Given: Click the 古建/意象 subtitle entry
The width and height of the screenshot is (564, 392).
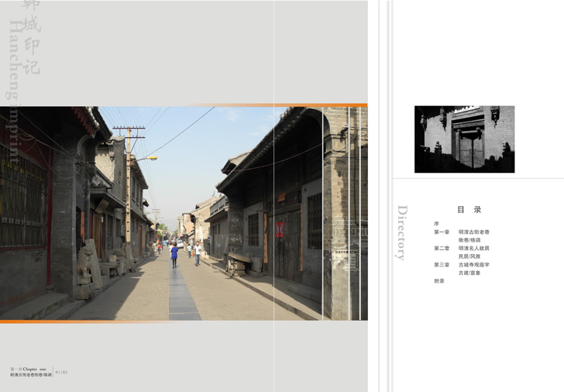Looking at the screenshot, I should coord(469,273).
